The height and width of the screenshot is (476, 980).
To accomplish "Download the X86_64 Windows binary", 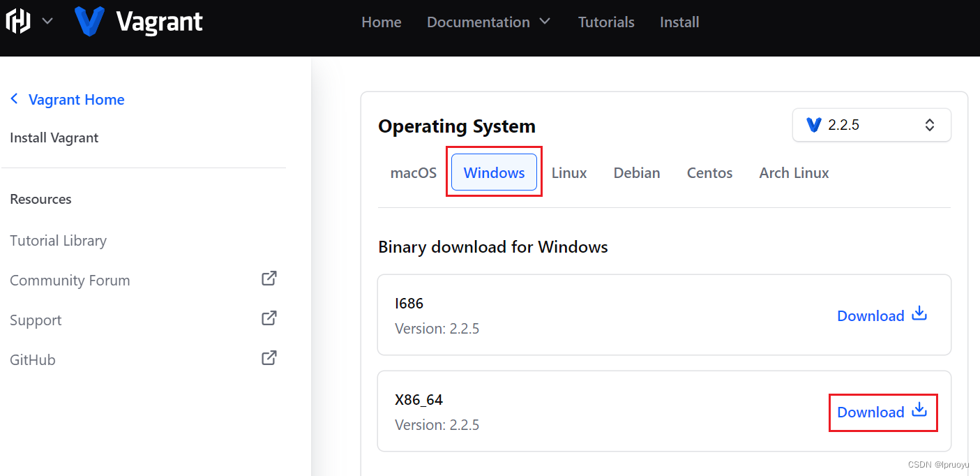I will point(882,412).
